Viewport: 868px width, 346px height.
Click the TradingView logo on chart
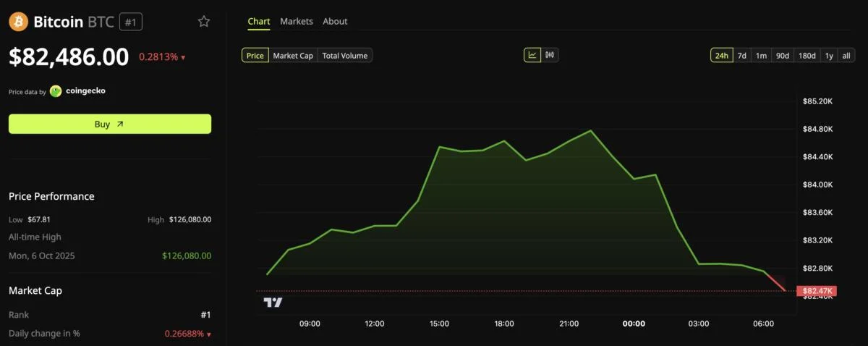click(273, 302)
